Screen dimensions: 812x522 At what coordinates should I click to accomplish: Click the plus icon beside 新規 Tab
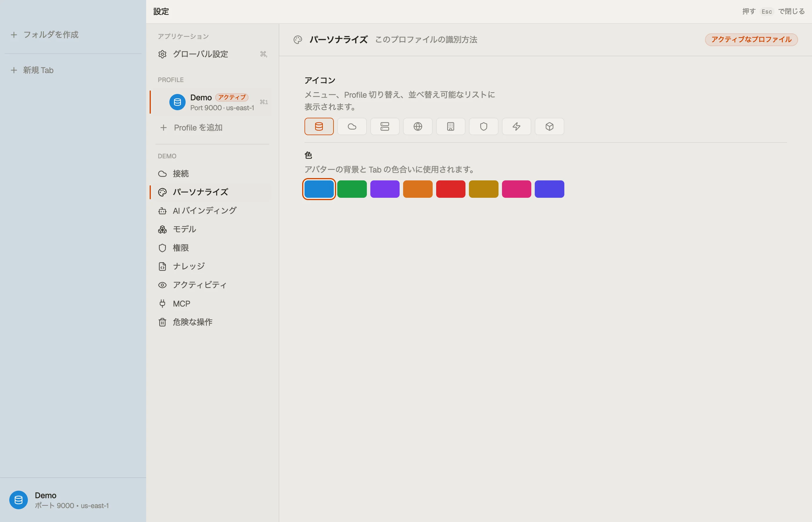click(x=14, y=70)
